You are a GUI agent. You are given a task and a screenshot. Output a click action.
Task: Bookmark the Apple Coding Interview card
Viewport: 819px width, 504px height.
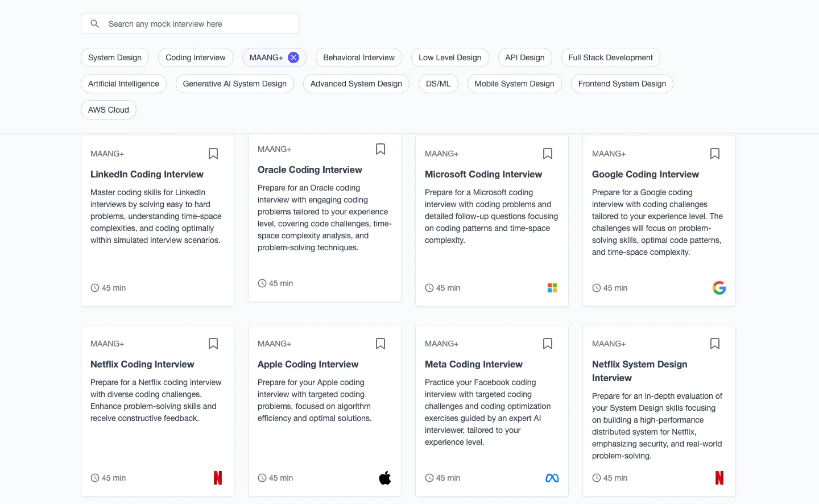380,344
